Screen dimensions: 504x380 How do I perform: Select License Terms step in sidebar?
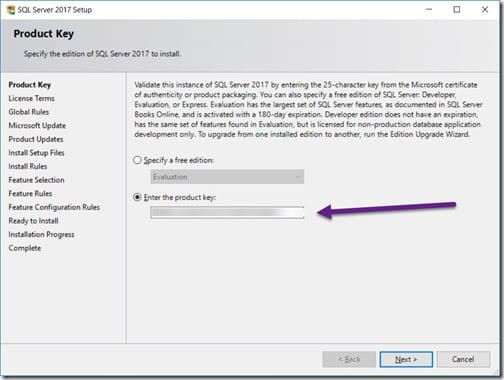tap(31, 98)
